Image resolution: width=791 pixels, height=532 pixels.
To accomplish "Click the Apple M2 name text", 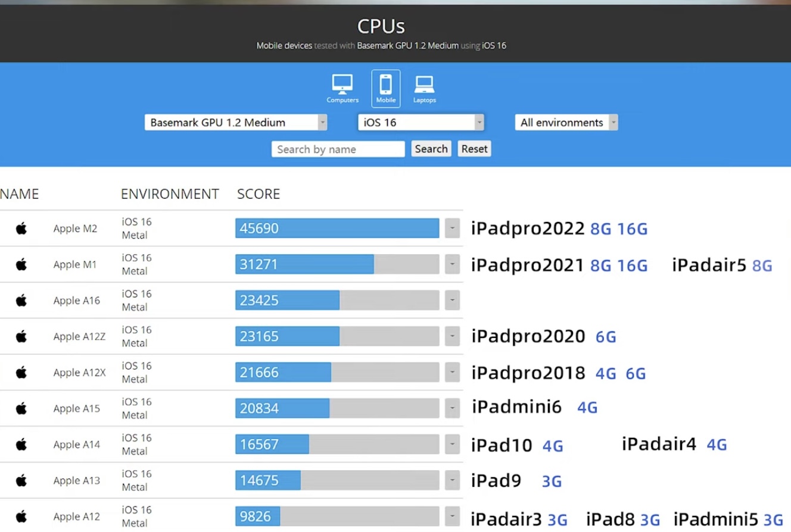I will coord(75,229).
